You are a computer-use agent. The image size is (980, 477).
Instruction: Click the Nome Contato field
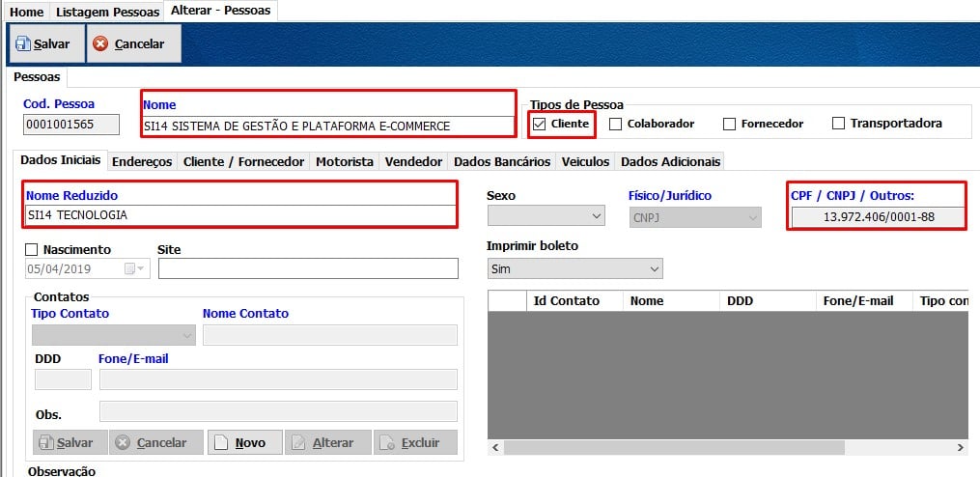pyautogui.click(x=330, y=335)
